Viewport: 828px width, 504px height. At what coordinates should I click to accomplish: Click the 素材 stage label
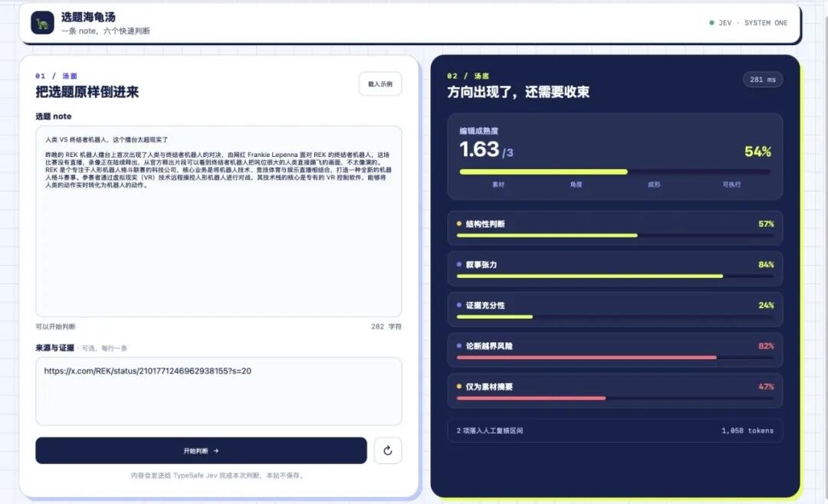[x=498, y=184]
